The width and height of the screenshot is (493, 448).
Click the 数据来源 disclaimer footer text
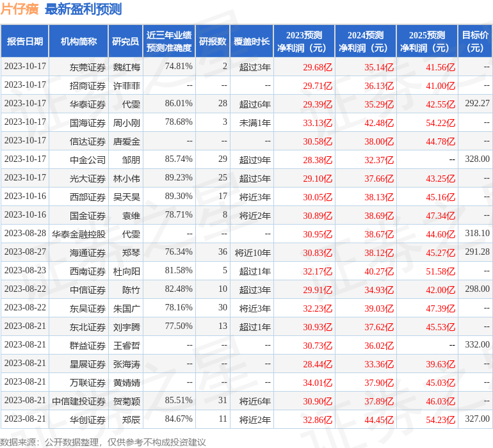(x=103, y=442)
